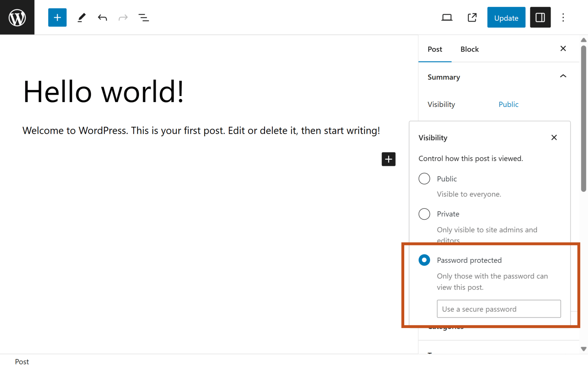This screenshot has height=368, width=588.
Task: Switch to the Block tab
Action: coord(469,49)
